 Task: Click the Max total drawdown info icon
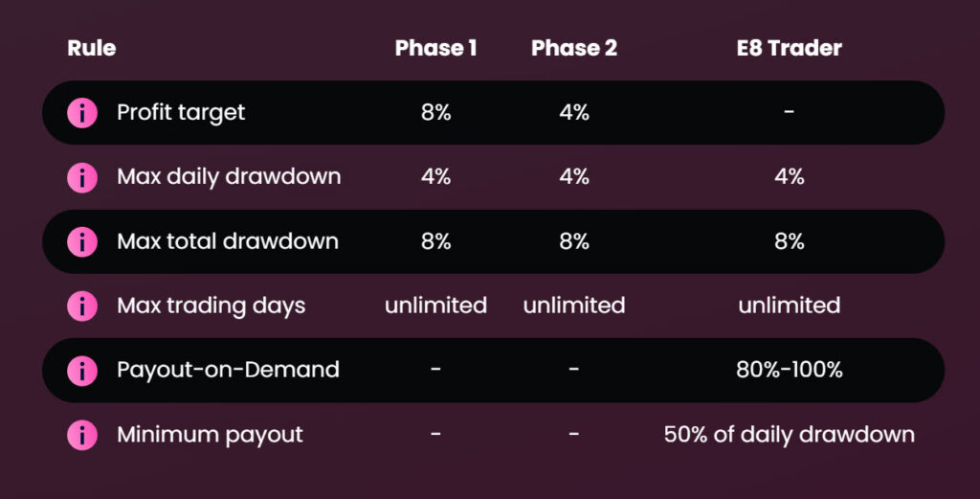click(82, 241)
